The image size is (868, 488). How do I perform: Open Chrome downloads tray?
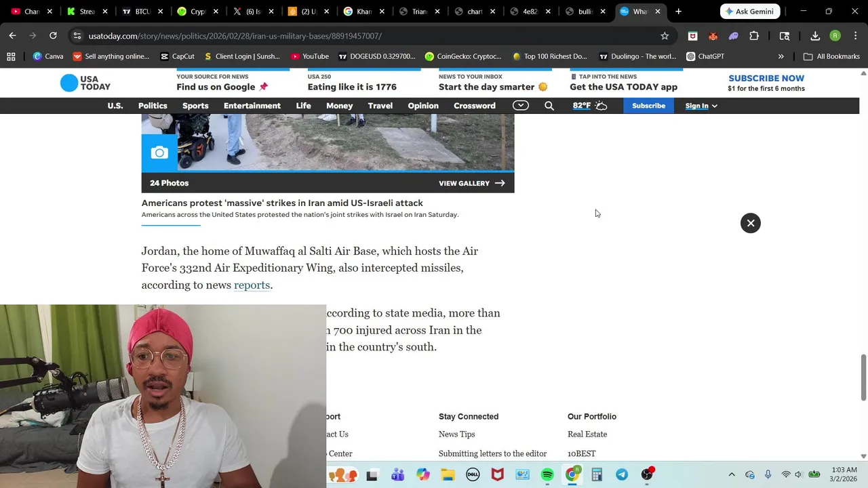[x=815, y=36]
